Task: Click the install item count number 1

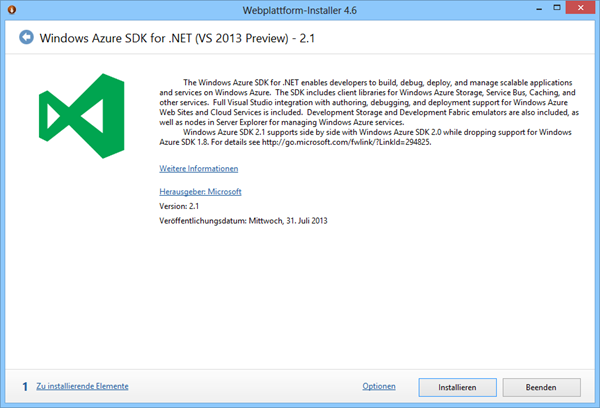Action: click(24, 385)
